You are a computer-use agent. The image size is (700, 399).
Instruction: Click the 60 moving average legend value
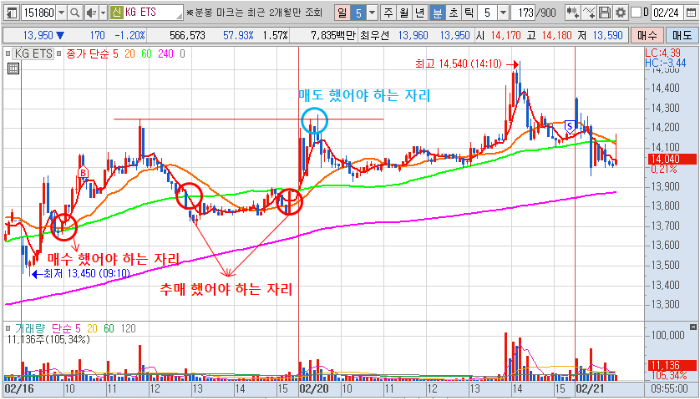(146, 54)
